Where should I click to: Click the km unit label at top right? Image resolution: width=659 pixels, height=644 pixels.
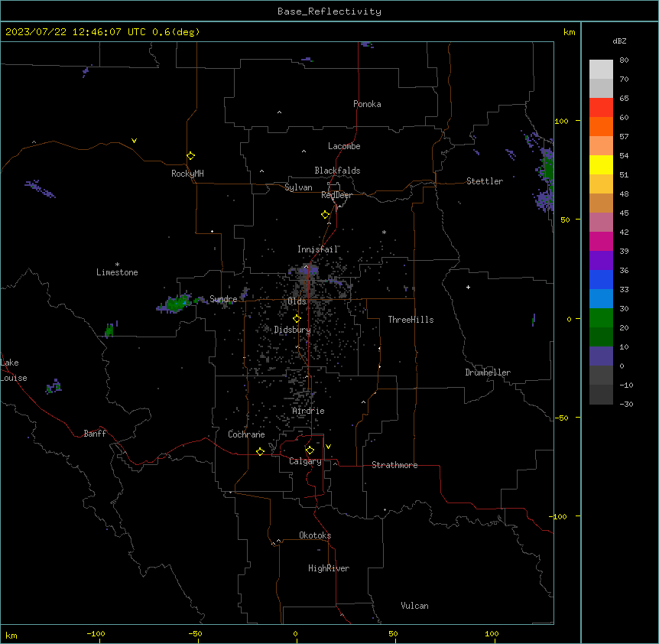(x=569, y=32)
